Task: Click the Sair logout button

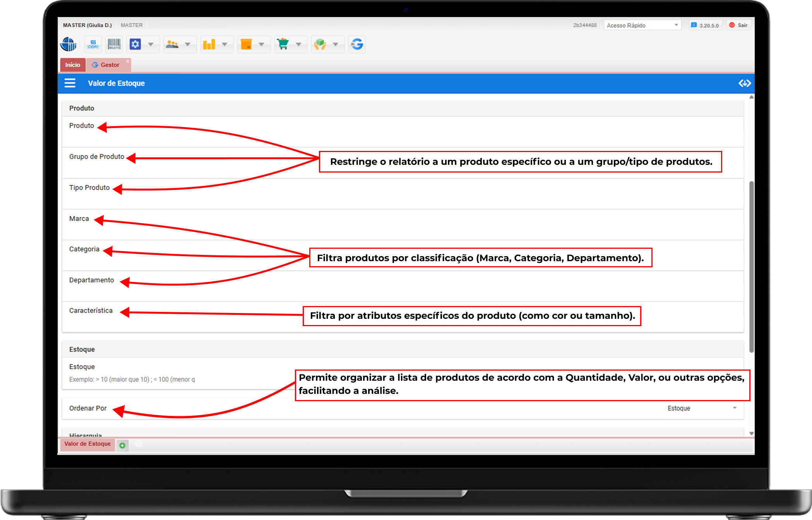Action: (739, 26)
